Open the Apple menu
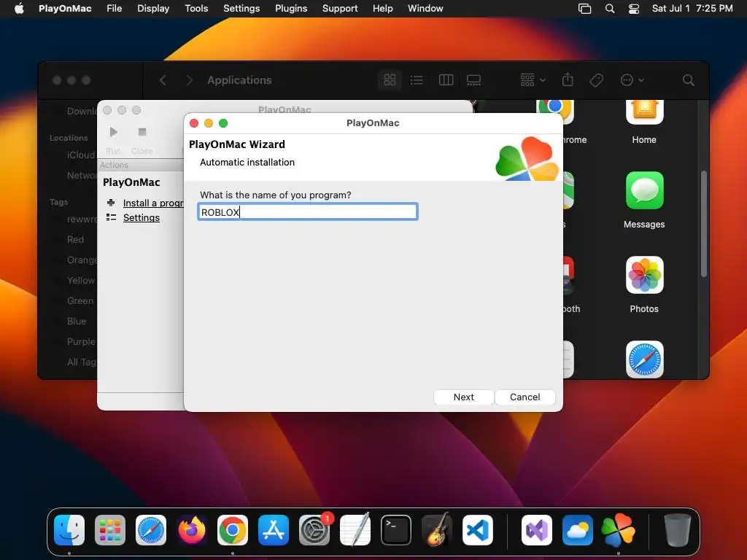The height and width of the screenshot is (560, 747). [18, 8]
